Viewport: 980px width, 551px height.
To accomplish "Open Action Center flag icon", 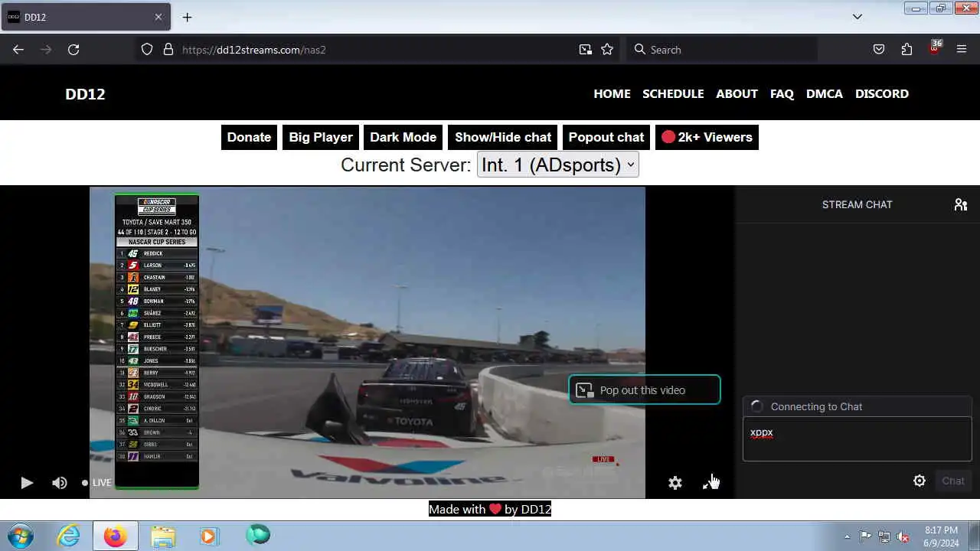I will (x=865, y=536).
